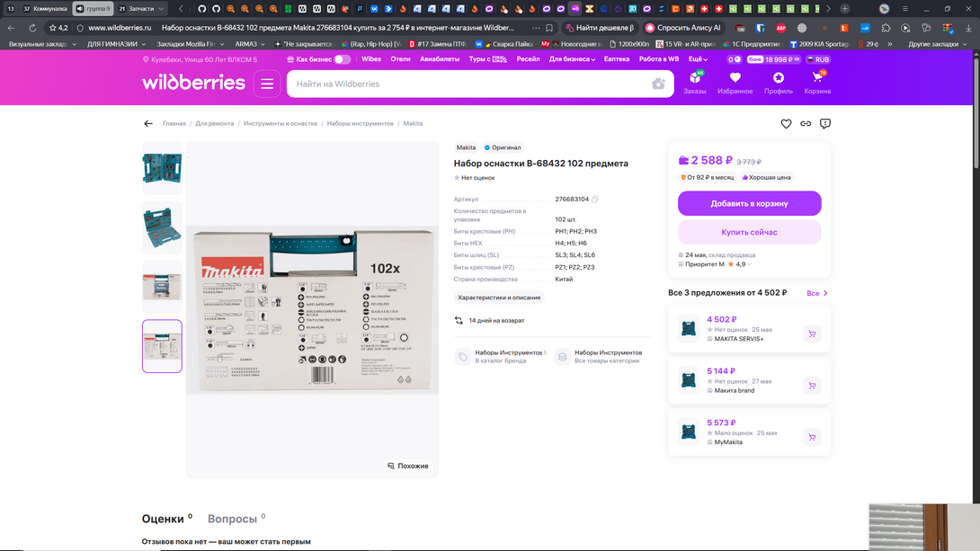Screen dimensions: 980x551
Task: Open Ресейл in top menu
Action: pos(528,59)
